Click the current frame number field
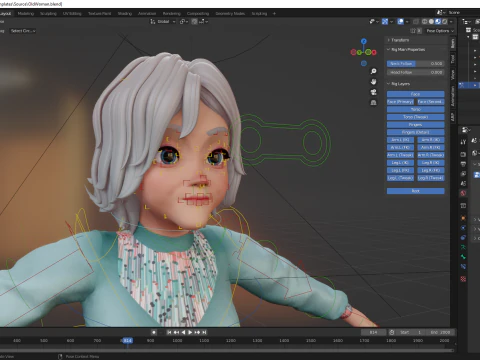The width and height of the screenshot is (480, 360). point(373,332)
